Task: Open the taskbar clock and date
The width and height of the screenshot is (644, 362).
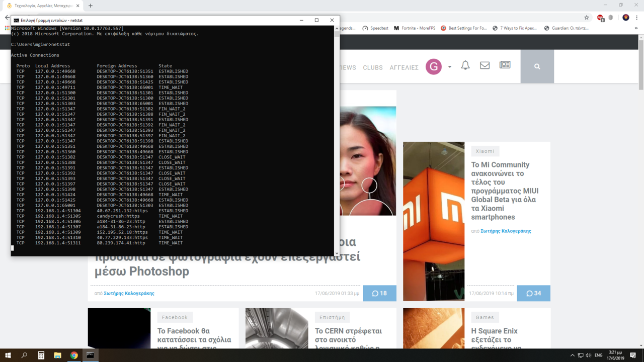Action: click(x=616, y=355)
